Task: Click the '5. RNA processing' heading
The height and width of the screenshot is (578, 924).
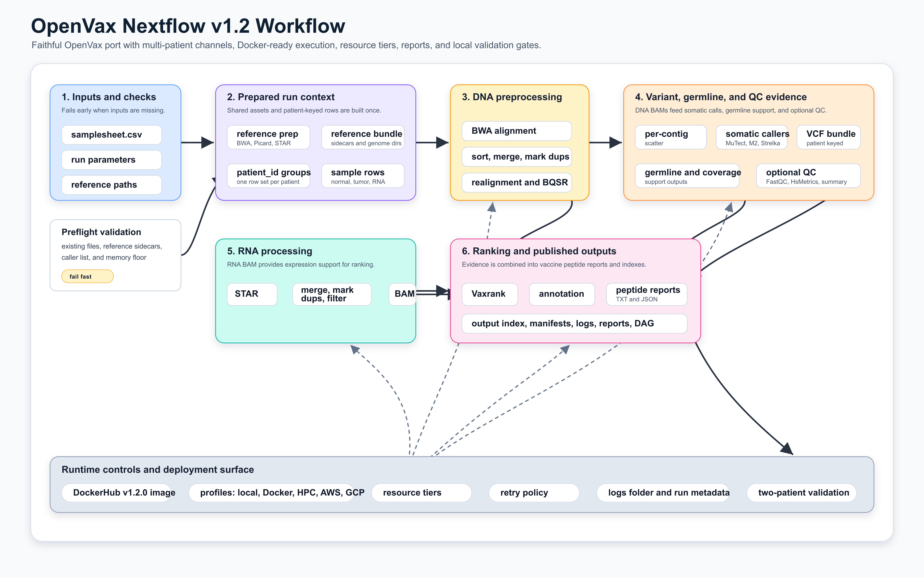Action: coord(269,251)
